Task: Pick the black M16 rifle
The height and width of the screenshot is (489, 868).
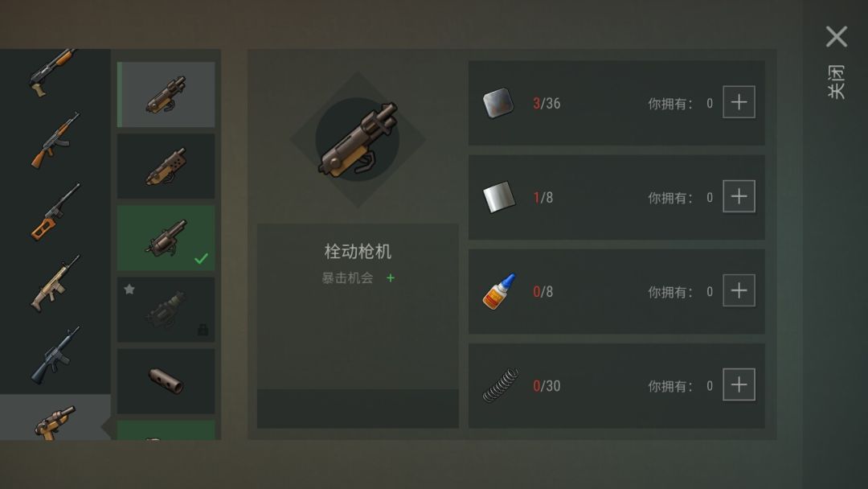Action: (x=55, y=355)
